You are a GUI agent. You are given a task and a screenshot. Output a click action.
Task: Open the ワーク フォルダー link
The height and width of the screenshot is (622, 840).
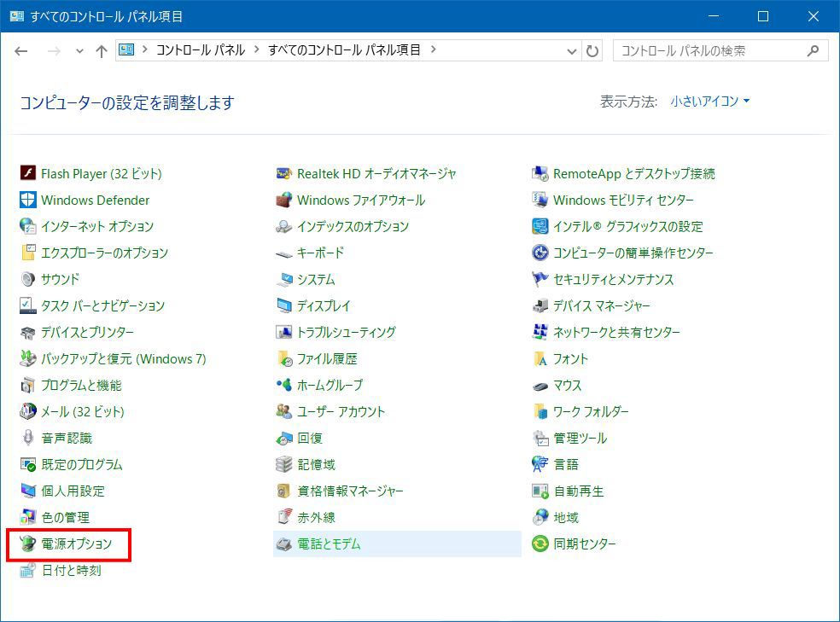click(x=591, y=411)
